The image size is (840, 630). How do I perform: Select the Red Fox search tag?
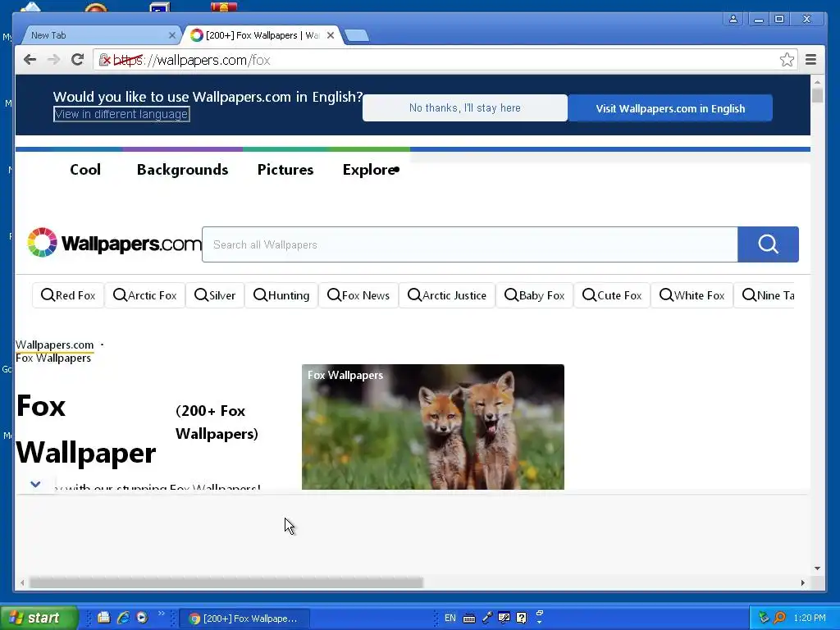[68, 295]
